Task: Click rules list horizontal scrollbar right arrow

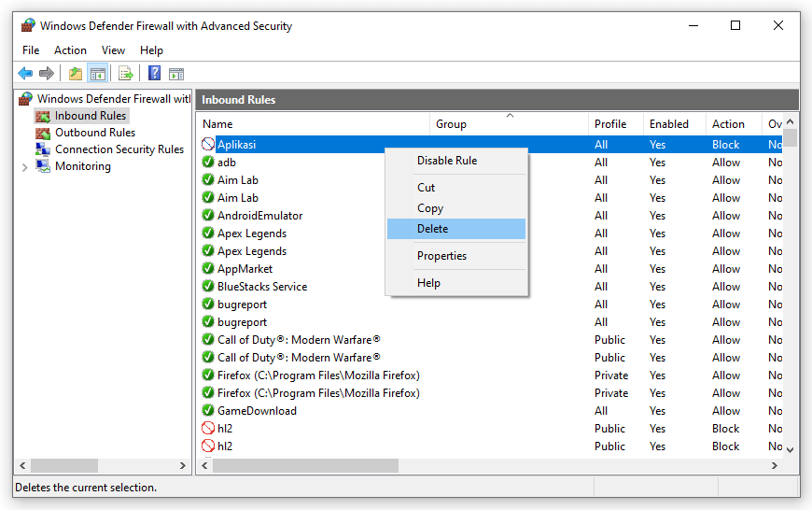Action: pyautogui.click(x=775, y=465)
